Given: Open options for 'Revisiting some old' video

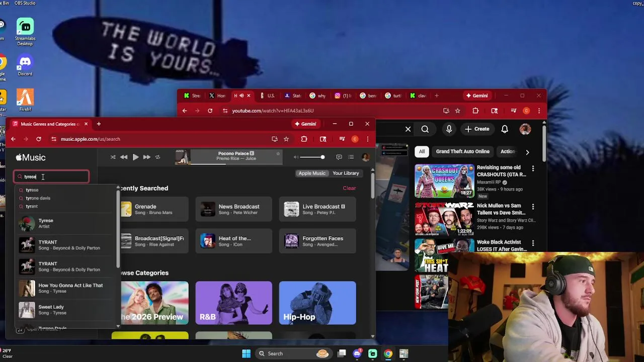Looking at the screenshot, I should [x=533, y=168].
